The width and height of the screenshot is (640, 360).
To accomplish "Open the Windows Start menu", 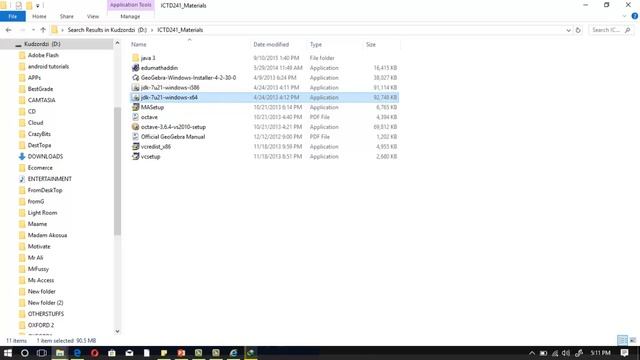I will click(8, 353).
